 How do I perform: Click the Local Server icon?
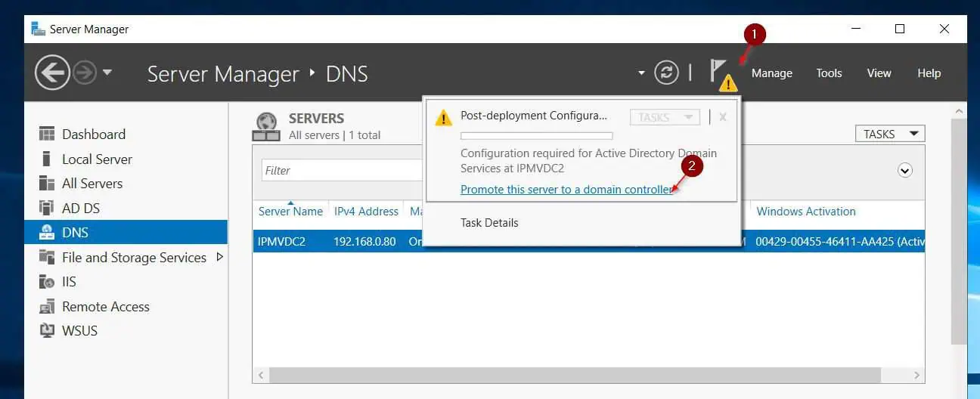pos(47,159)
